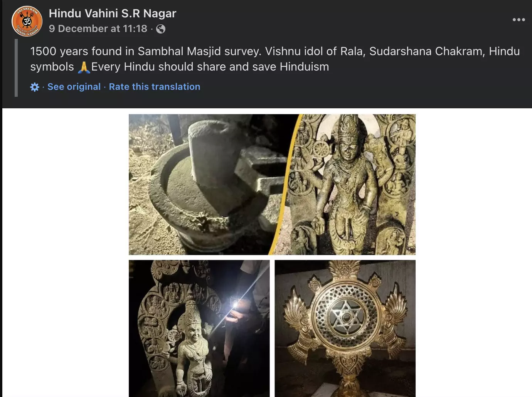Click the public audience globe icon
The image size is (532, 397).
click(161, 29)
